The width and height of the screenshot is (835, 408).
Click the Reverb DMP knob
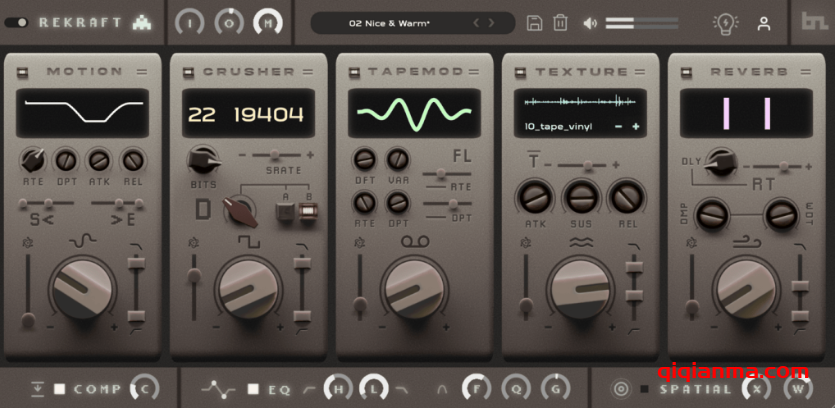point(711,215)
